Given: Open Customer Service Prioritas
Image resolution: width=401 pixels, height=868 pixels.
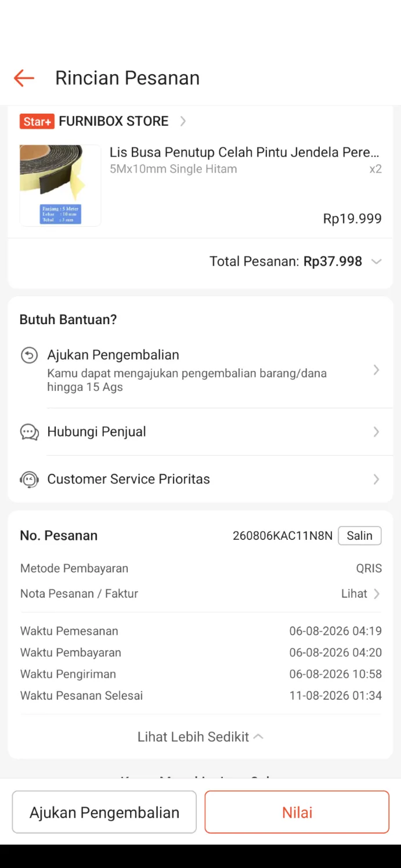Looking at the screenshot, I should [200, 480].
